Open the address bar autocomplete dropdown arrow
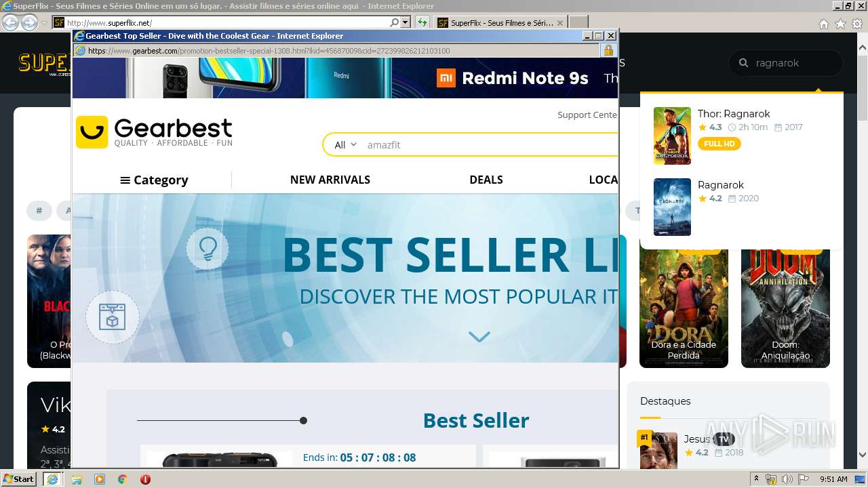The height and width of the screenshot is (488, 868). click(x=406, y=22)
